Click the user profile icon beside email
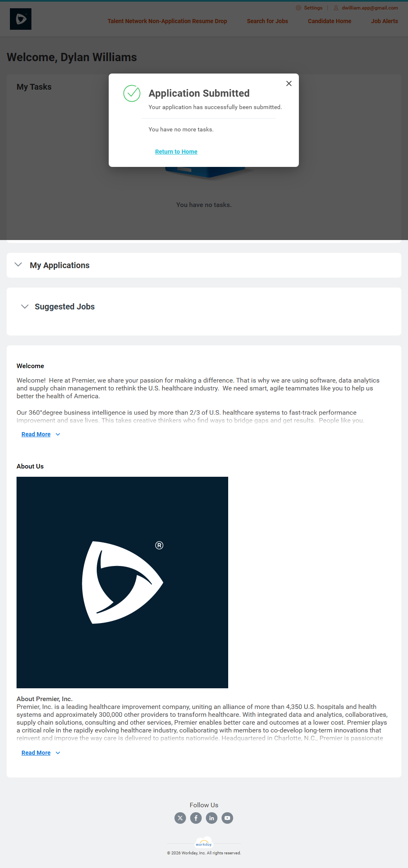Screen dimensions: 408x868 click(x=336, y=8)
